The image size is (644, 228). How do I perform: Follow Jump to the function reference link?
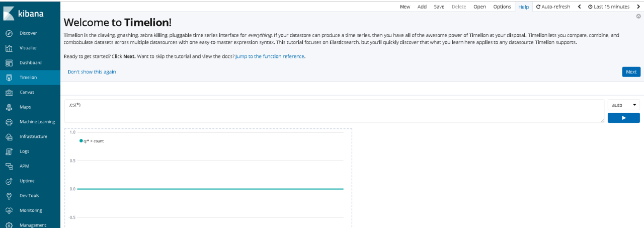[270, 56]
